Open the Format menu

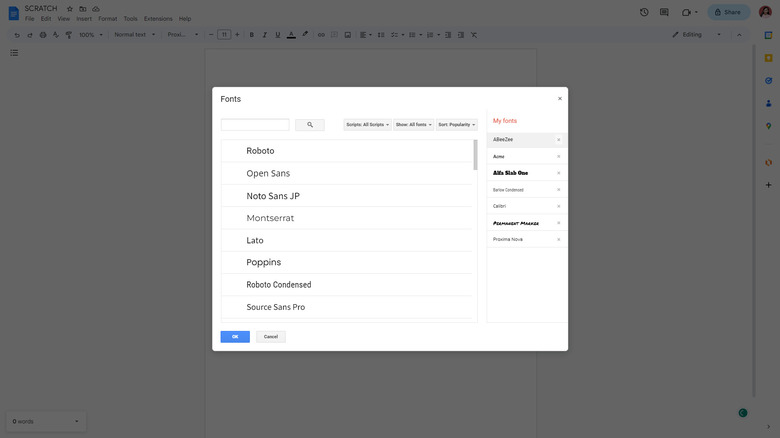pos(107,19)
